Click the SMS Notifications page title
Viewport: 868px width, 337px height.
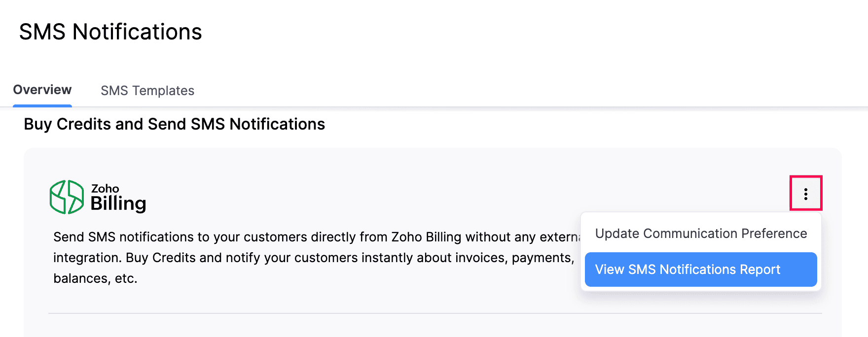[110, 32]
